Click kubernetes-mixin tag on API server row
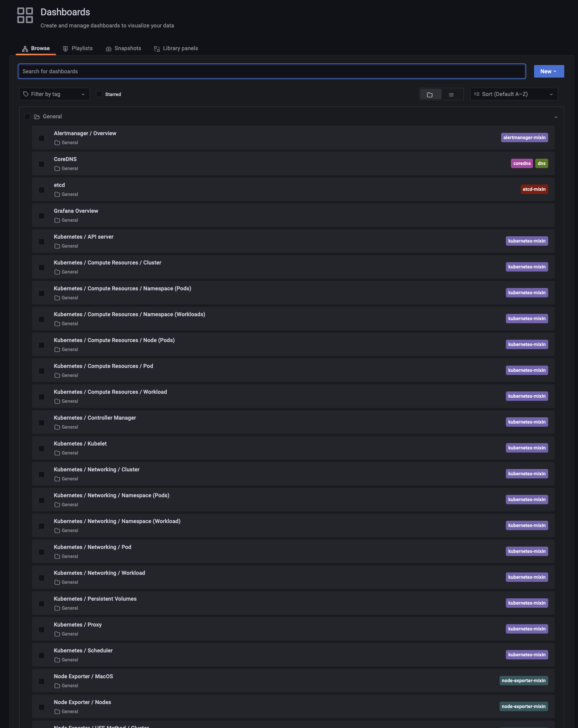578x728 pixels. click(x=527, y=241)
